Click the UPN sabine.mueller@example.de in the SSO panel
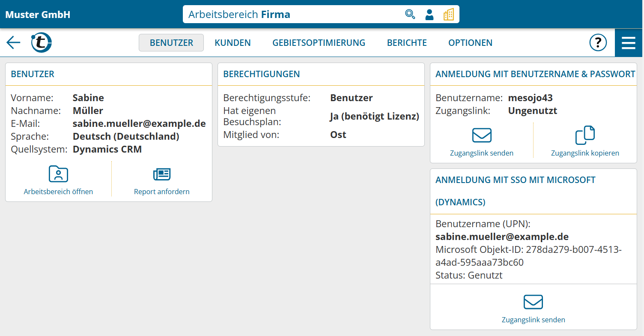This screenshot has width=644, height=336. click(x=502, y=237)
